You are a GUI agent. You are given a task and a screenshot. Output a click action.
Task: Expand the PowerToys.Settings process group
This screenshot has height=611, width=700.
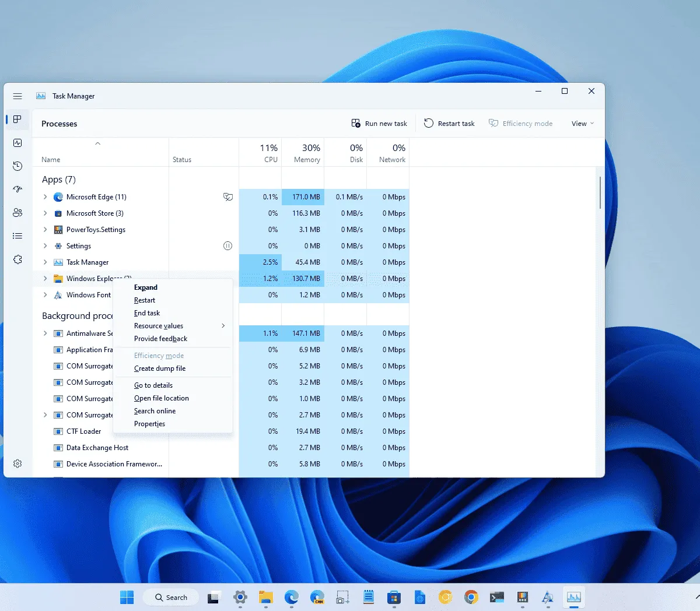(x=45, y=230)
